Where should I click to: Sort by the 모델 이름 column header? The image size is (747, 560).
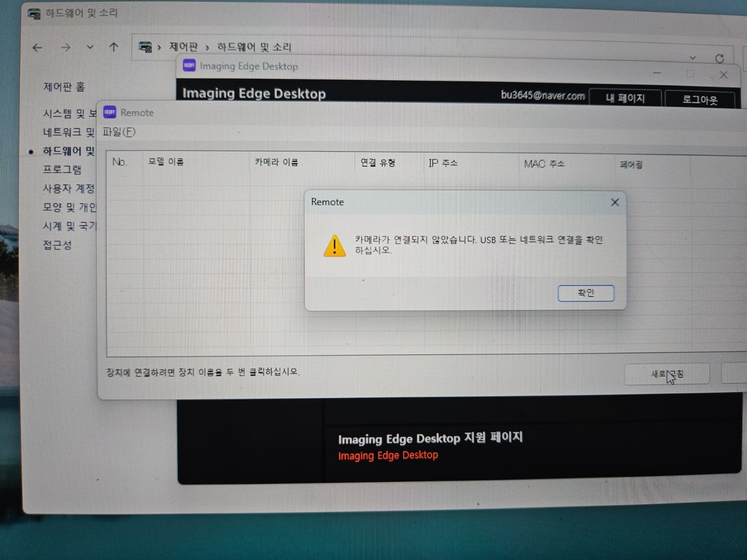pyautogui.click(x=166, y=162)
